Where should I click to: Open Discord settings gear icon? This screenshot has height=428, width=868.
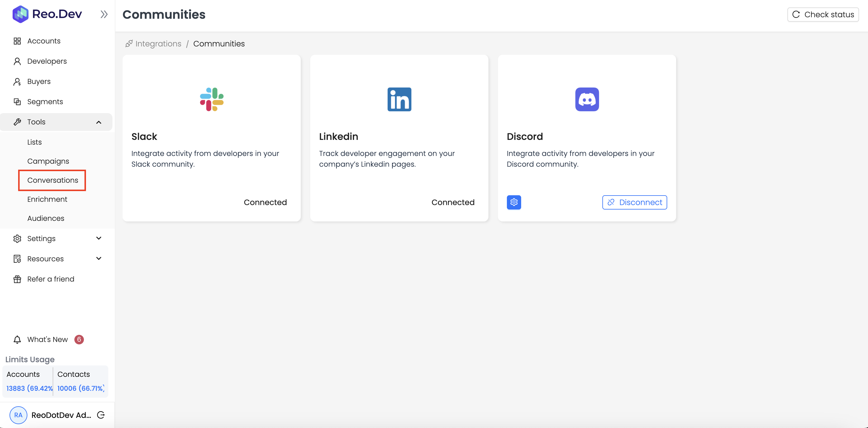(513, 202)
